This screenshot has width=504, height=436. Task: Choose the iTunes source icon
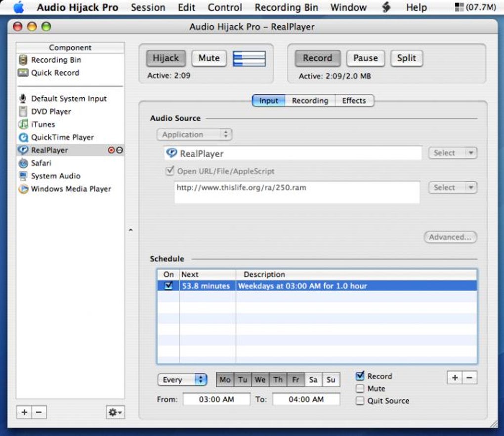[23, 124]
